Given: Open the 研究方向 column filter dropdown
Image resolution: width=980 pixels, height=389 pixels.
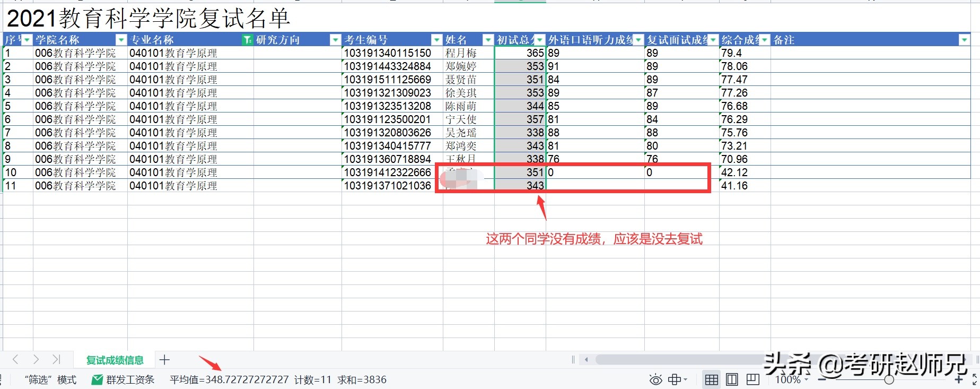Looking at the screenshot, I should click(x=335, y=40).
